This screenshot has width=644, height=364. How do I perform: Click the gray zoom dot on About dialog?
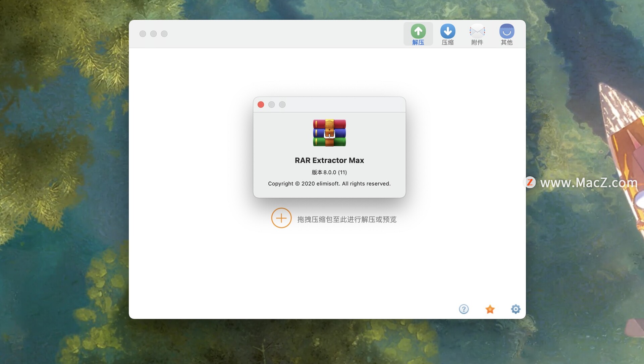click(x=282, y=104)
